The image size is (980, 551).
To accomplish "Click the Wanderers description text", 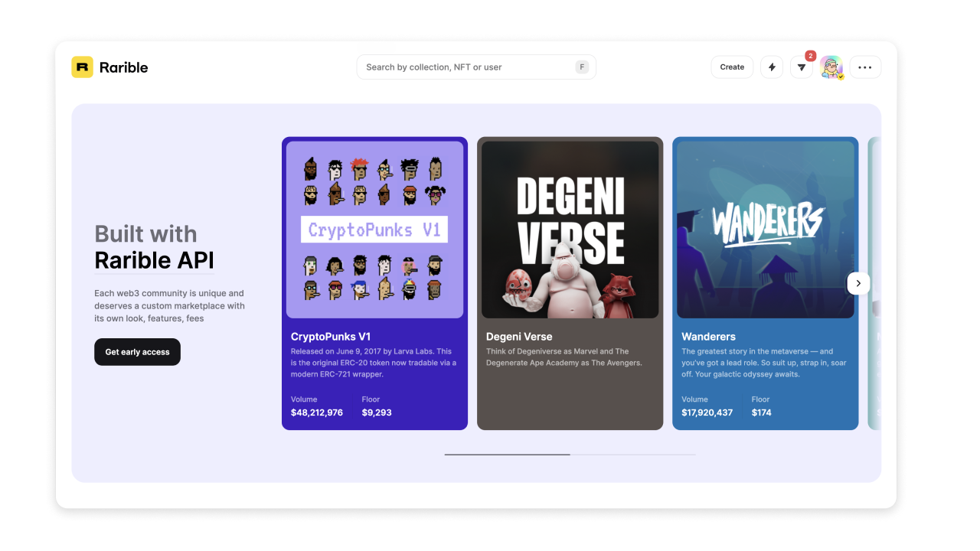I will [x=764, y=363].
